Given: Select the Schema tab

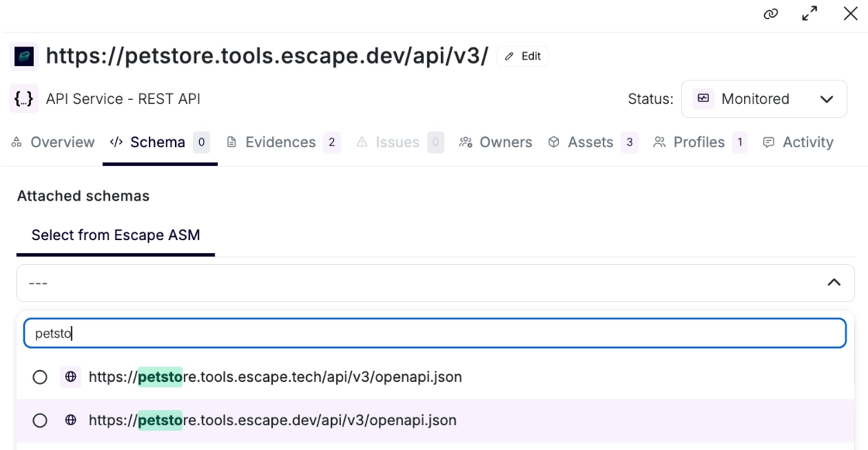Looking at the screenshot, I should (160, 143).
